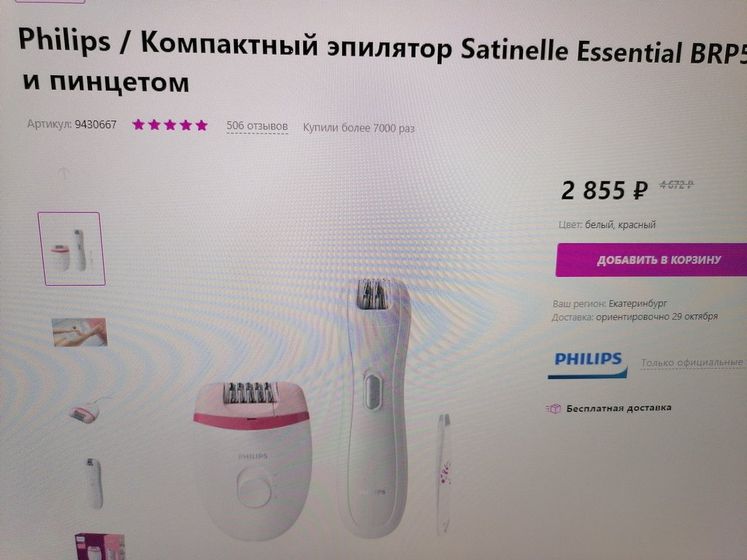
Task: Click the tall white trimmer in main image
Action: point(375,409)
